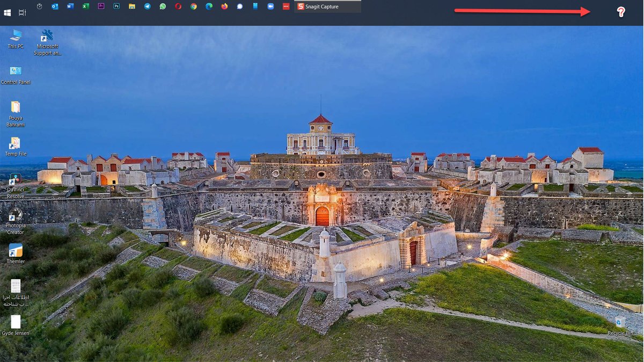Open the Opera browser from the taskbar
644x362 pixels.
(x=177, y=7)
